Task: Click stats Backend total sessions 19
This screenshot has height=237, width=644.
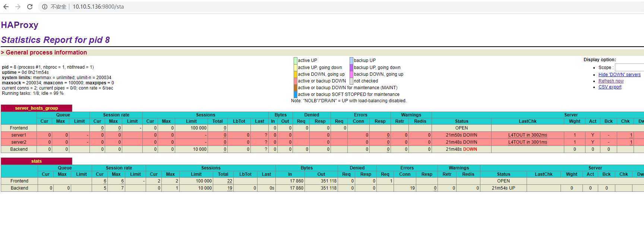Action: coord(230,188)
